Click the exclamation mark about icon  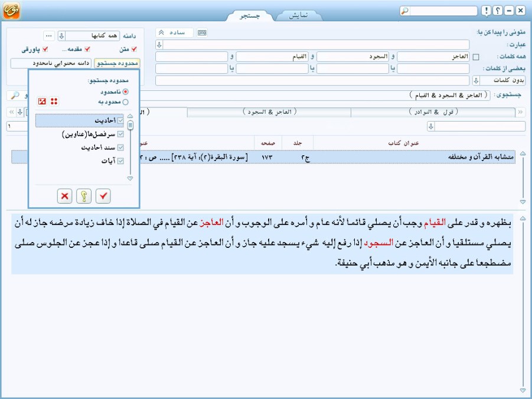[486, 11]
